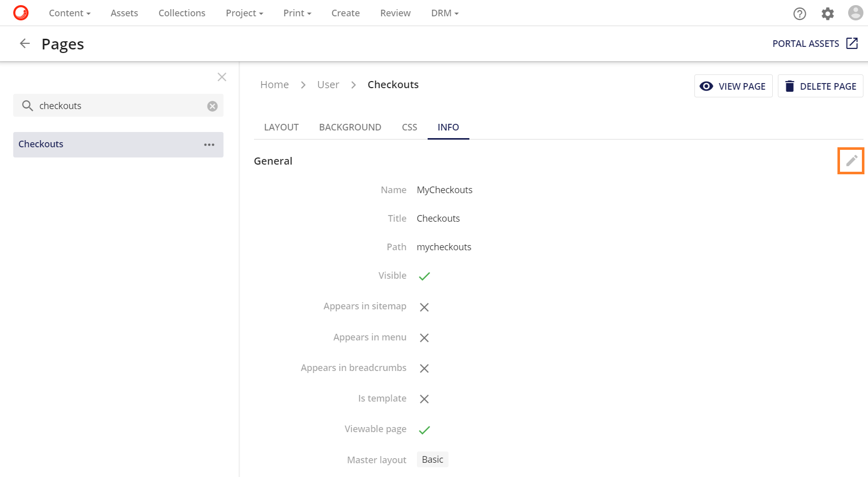Click the search magnifier icon in sidebar
The width and height of the screenshot is (868, 477).
tap(27, 105)
